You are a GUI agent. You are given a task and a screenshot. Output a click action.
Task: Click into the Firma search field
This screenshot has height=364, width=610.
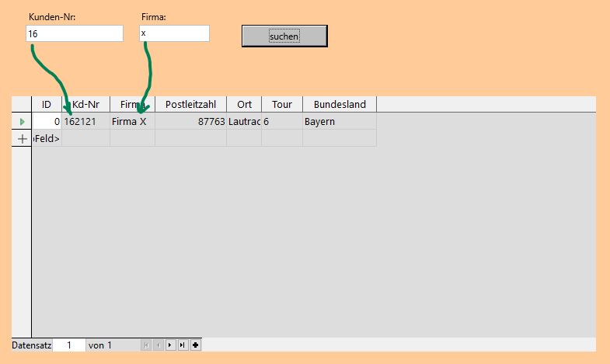pos(174,33)
